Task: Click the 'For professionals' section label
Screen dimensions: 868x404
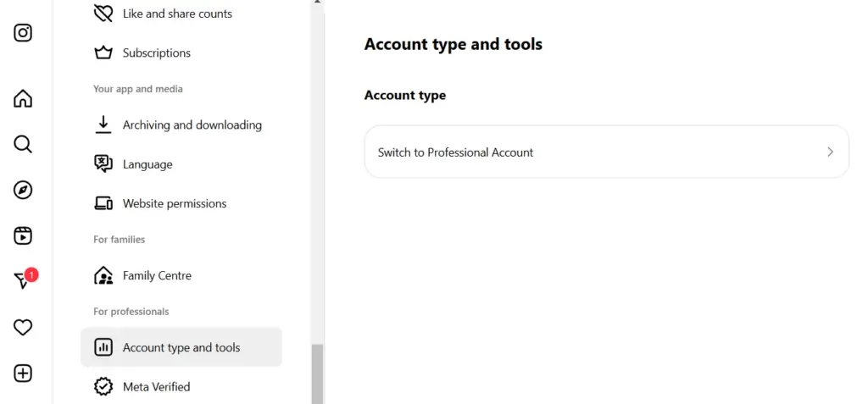Action: (131, 312)
